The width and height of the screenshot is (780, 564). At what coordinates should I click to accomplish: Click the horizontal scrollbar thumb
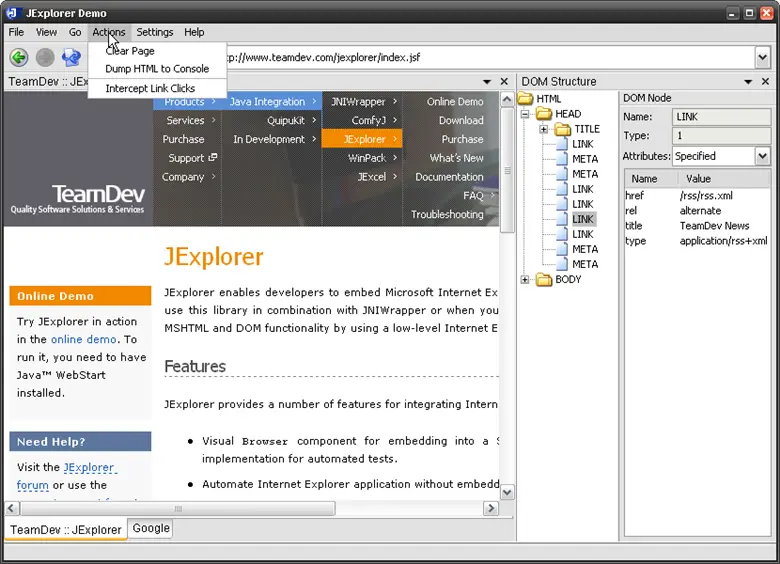[x=178, y=508]
